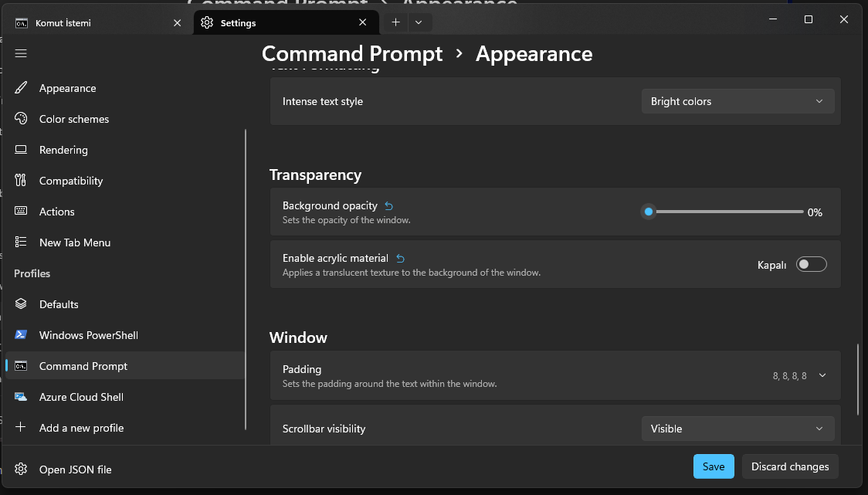
Task: Click the Background opacity slider thumb
Action: coord(648,212)
